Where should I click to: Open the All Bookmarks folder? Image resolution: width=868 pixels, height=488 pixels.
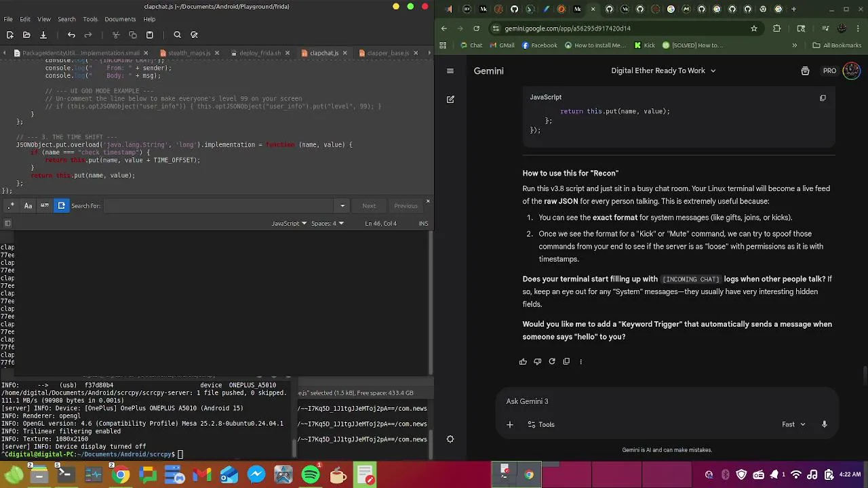coord(837,45)
